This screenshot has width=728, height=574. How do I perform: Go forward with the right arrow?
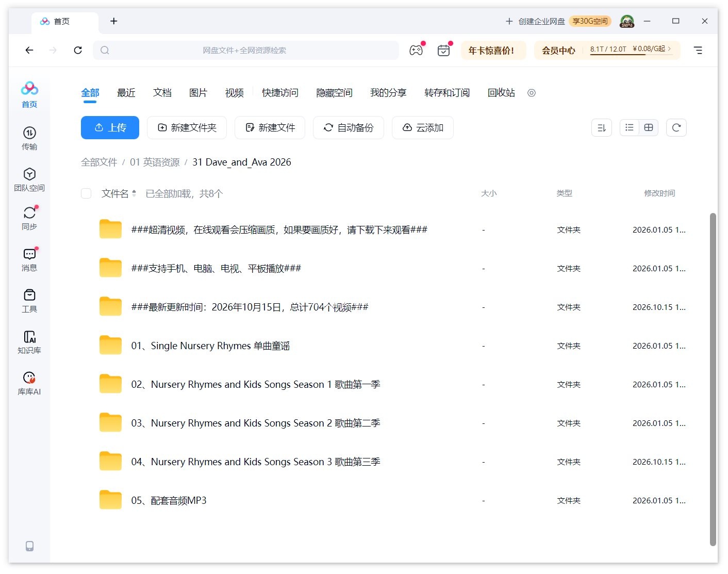pos(53,50)
